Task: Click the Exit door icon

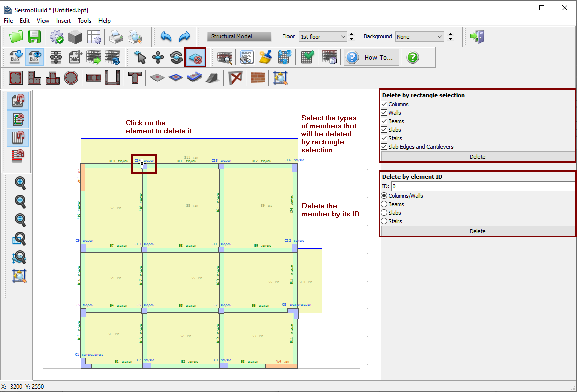Action: click(477, 37)
